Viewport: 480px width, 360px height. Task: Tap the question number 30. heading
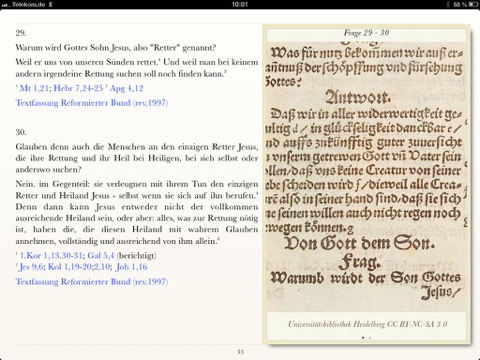[x=21, y=132]
